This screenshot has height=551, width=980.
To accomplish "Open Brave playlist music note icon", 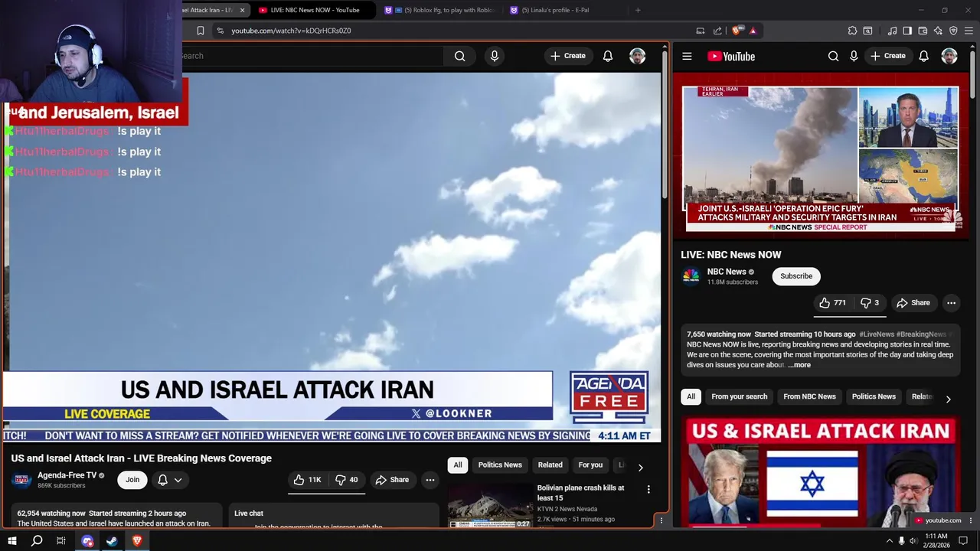I will 893,31.
